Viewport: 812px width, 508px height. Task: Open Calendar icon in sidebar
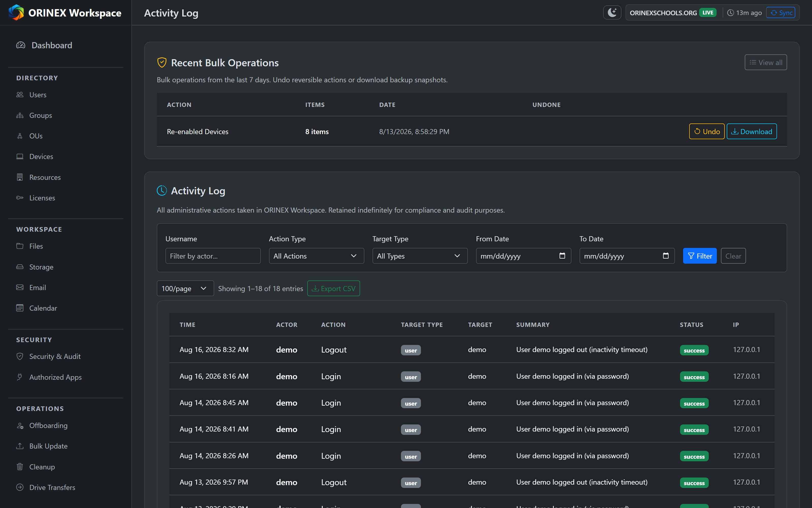(x=20, y=308)
